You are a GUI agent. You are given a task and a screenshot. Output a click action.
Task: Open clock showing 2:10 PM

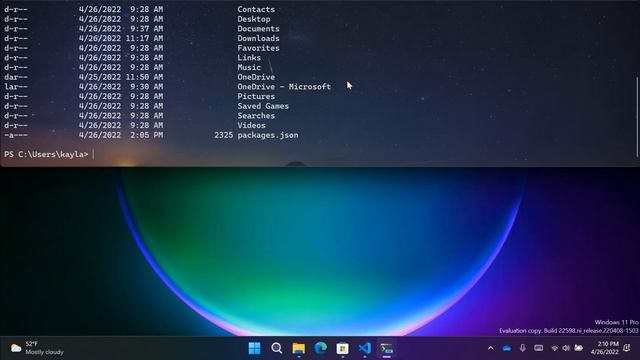(604, 348)
